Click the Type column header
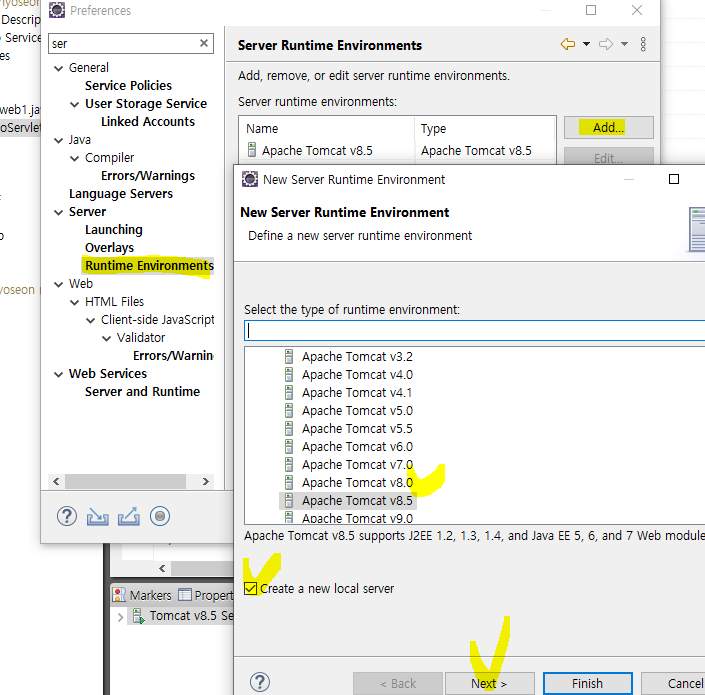 [x=484, y=129]
